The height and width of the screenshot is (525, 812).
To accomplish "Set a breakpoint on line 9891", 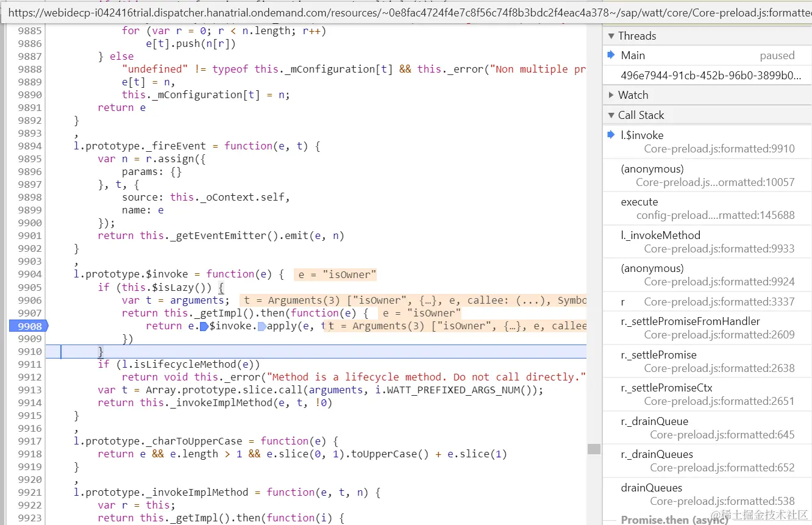I will click(30, 107).
